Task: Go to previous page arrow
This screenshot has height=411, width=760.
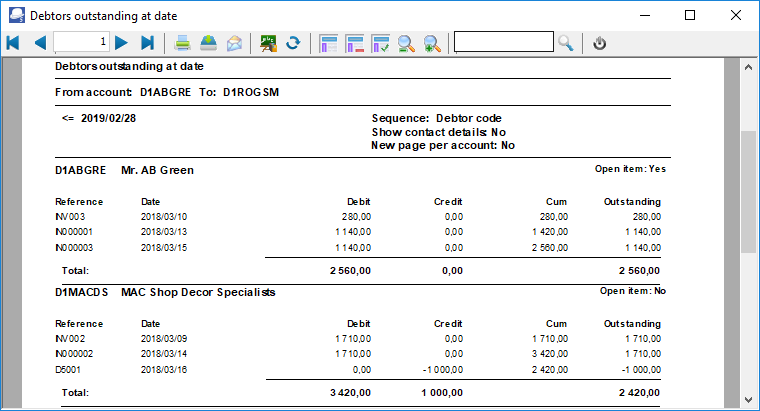Action: pos(40,43)
